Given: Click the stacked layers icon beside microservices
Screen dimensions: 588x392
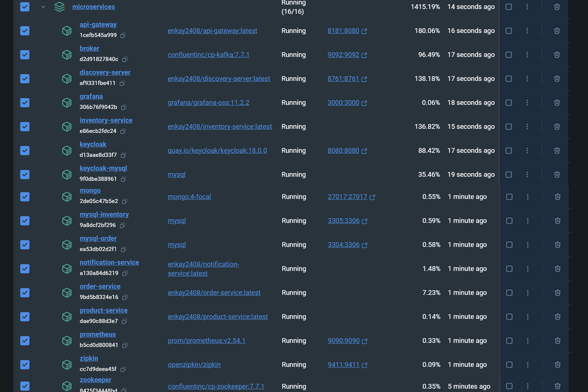Looking at the screenshot, I should point(59,6).
